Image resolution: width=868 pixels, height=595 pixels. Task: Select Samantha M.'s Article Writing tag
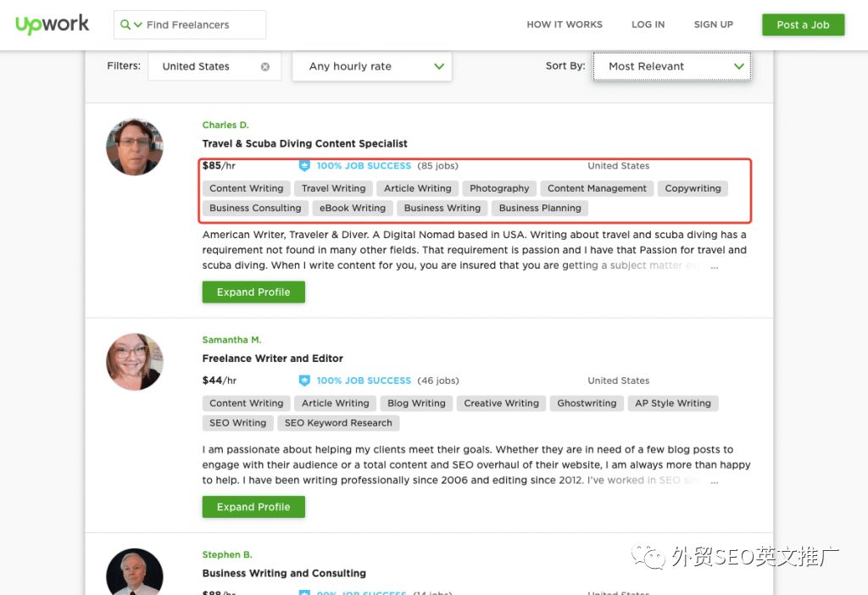click(x=335, y=403)
